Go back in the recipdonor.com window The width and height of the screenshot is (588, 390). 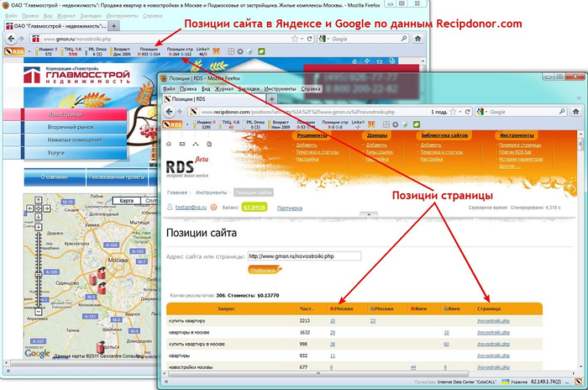[x=170, y=112]
